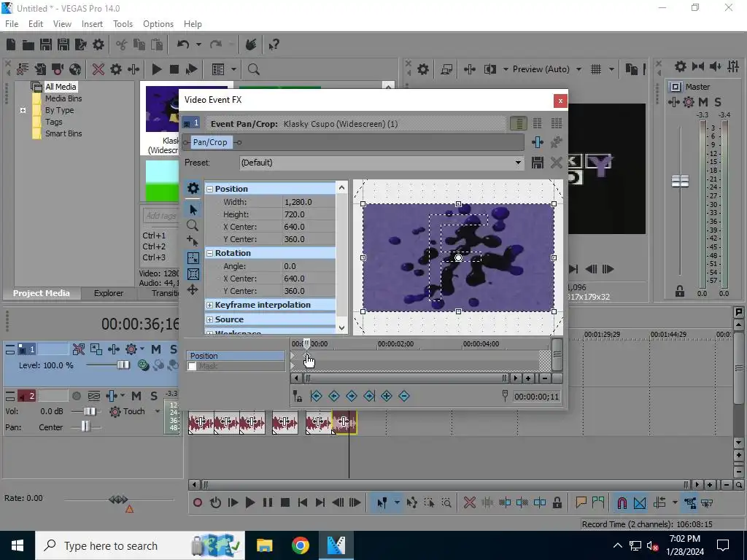Toggle the Mask checkbox
The height and width of the screenshot is (560, 747).
[192, 366]
